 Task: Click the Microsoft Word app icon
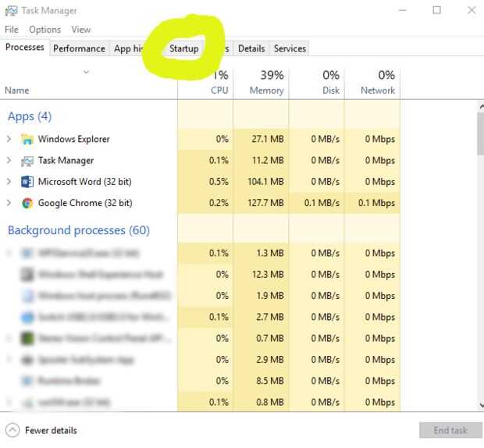coord(27,182)
